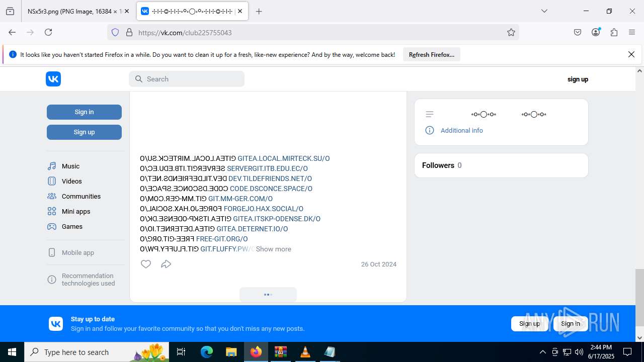The image size is (644, 362).
Task: Open the Windows Start menu
Action: 12,352
